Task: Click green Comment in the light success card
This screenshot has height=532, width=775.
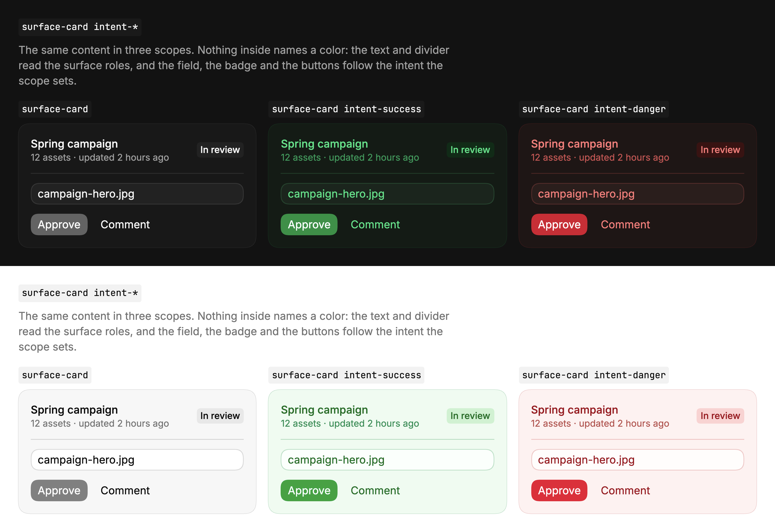Action: (375, 490)
